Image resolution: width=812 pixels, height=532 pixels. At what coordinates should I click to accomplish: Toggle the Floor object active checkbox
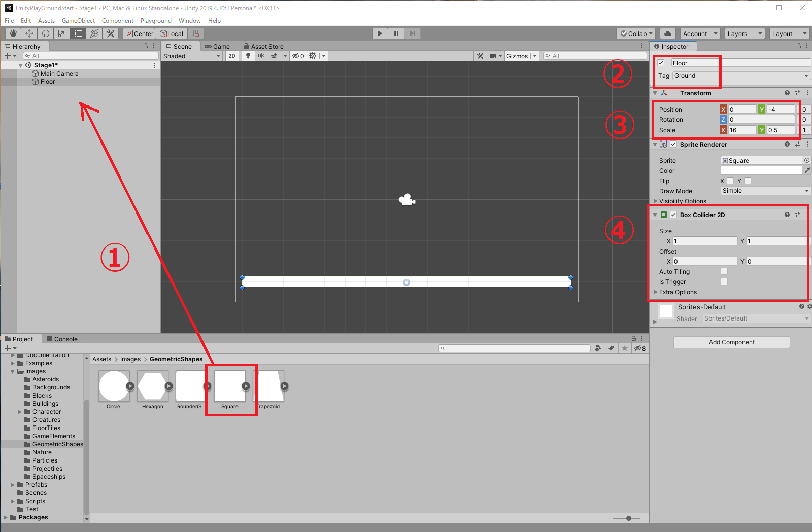[x=661, y=63]
